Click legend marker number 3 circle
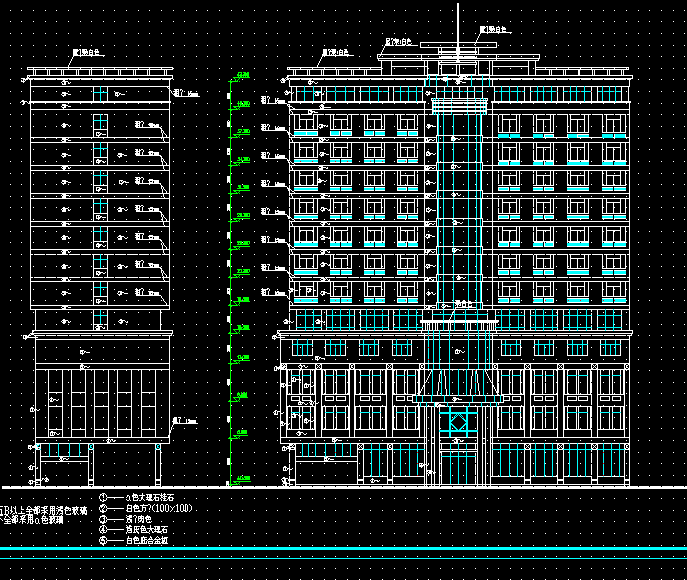Screen dimensions: 687x580 pos(103,519)
